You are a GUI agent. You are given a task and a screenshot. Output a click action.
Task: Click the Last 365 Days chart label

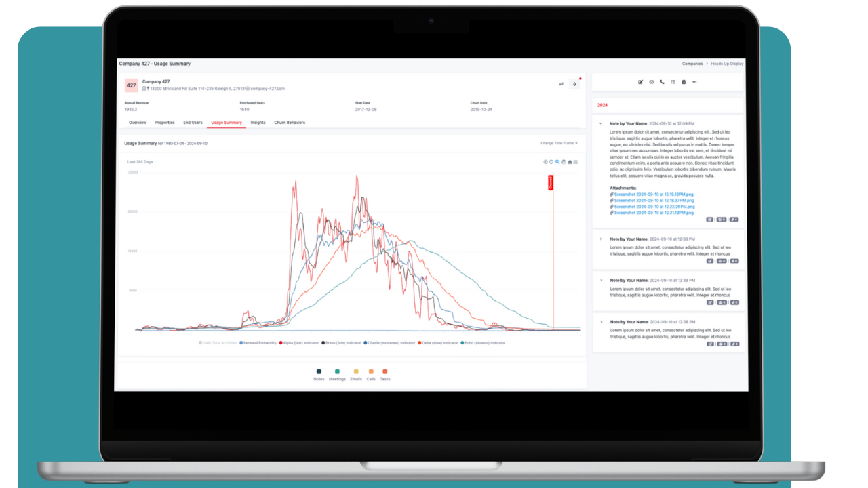coord(140,162)
